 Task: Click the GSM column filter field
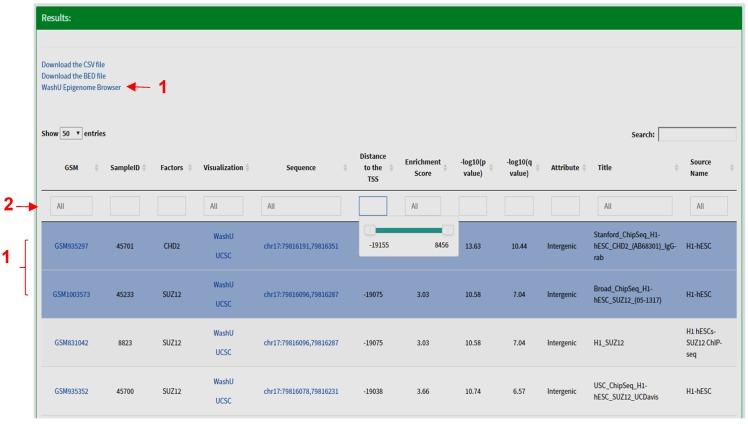click(71, 205)
